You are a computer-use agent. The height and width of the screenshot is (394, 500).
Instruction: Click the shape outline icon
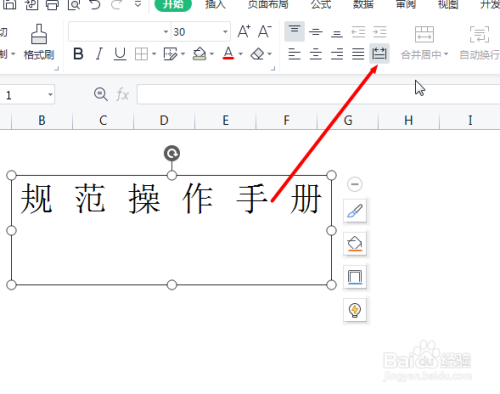tap(355, 277)
